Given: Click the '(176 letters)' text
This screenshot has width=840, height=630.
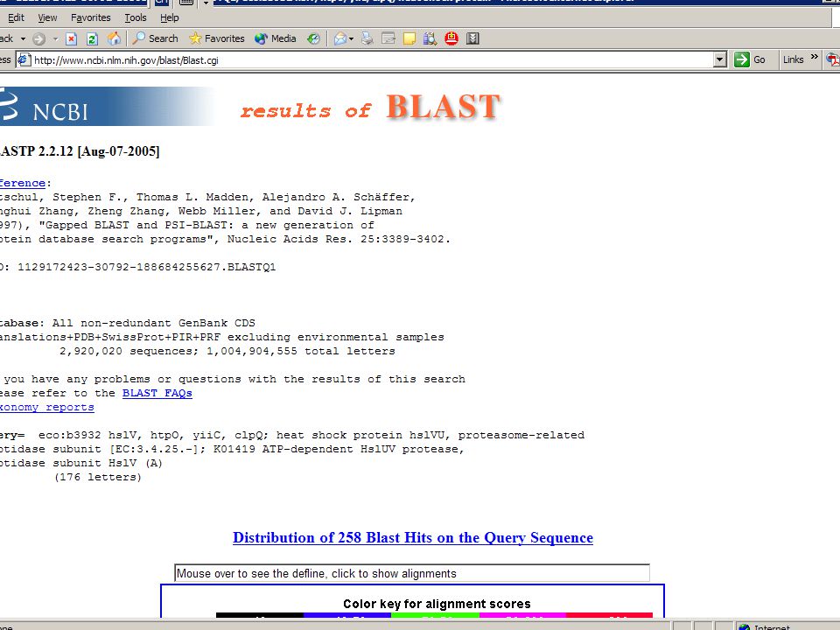Looking at the screenshot, I should pos(97,477).
